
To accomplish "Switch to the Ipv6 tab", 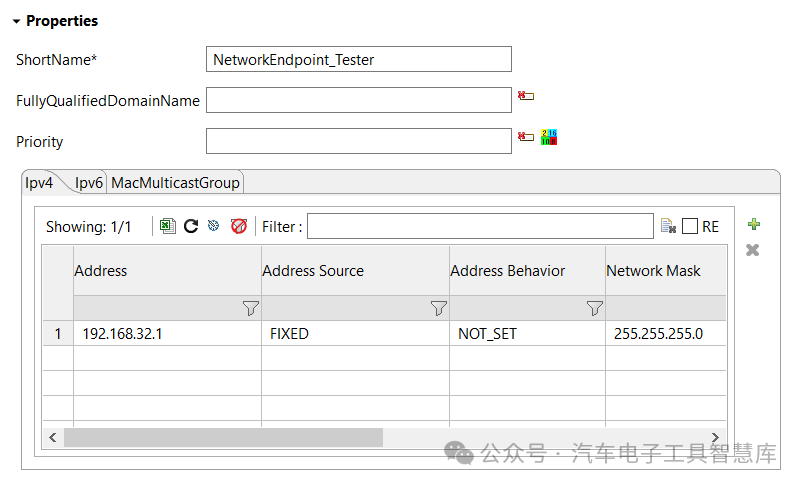I will (x=88, y=183).
